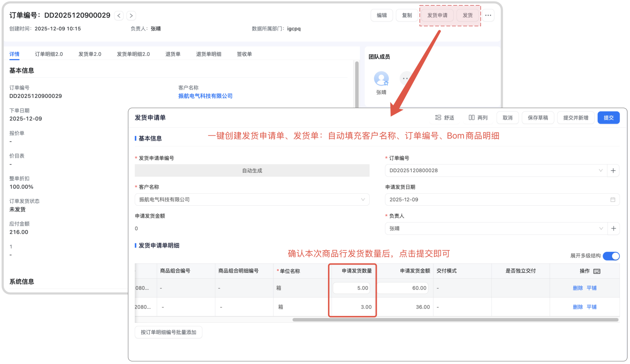
Task: Expand the 订单编号 dropdown
Action: point(600,170)
